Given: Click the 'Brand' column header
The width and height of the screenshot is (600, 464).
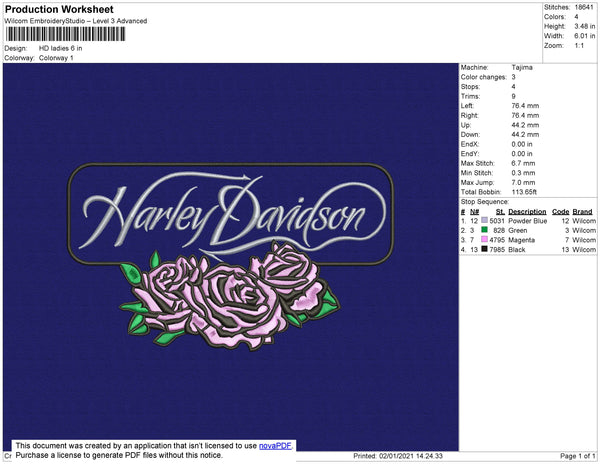Looking at the screenshot, I should click(582, 212).
